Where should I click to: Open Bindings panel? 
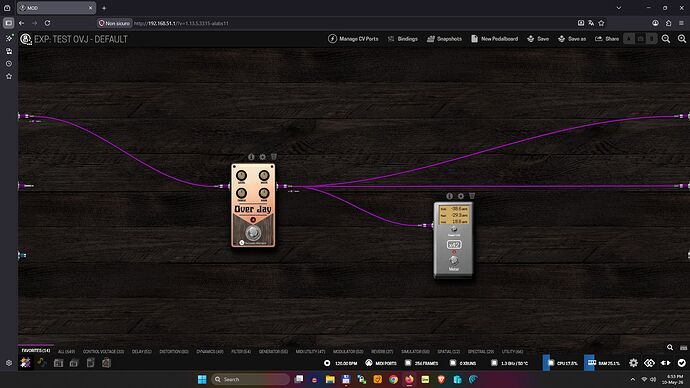pyautogui.click(x=403, y=39)
